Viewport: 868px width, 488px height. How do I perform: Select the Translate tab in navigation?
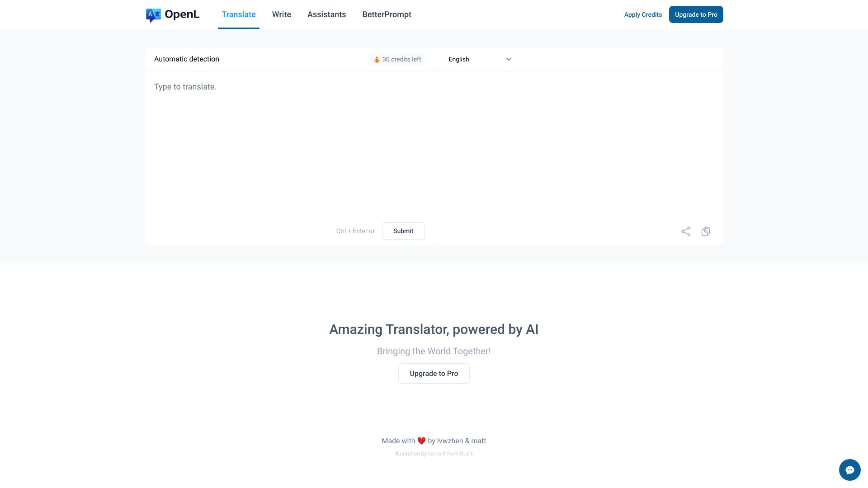tap(238, 14)
